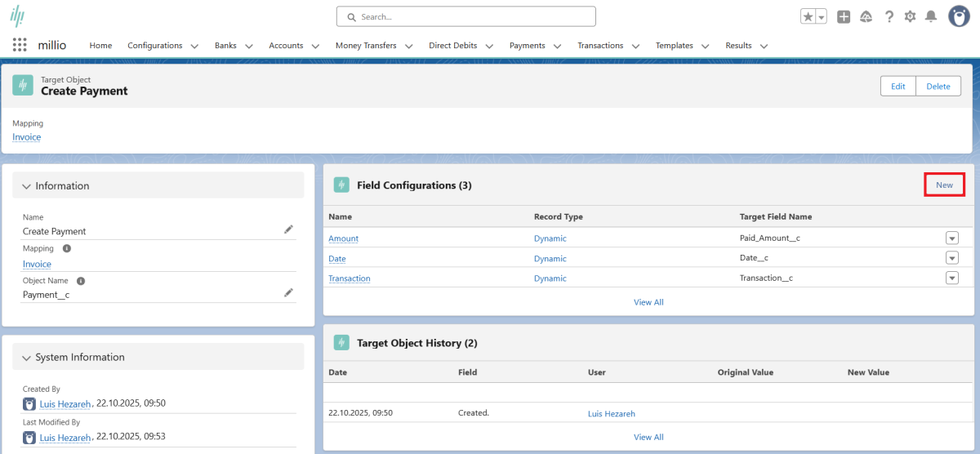Image resolution: width=980 pixels, height=454 pixels.
Task: Collapse the System Information section
Action: (x=27, y=358)
